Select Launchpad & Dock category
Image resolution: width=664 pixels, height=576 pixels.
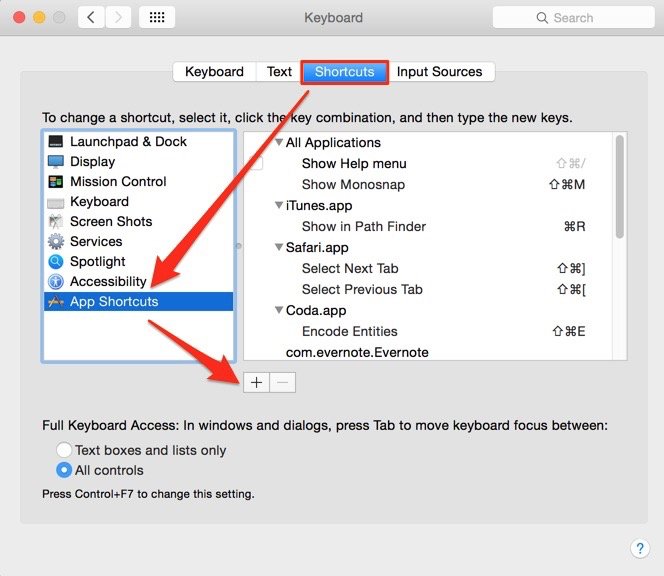pos(138,141)
